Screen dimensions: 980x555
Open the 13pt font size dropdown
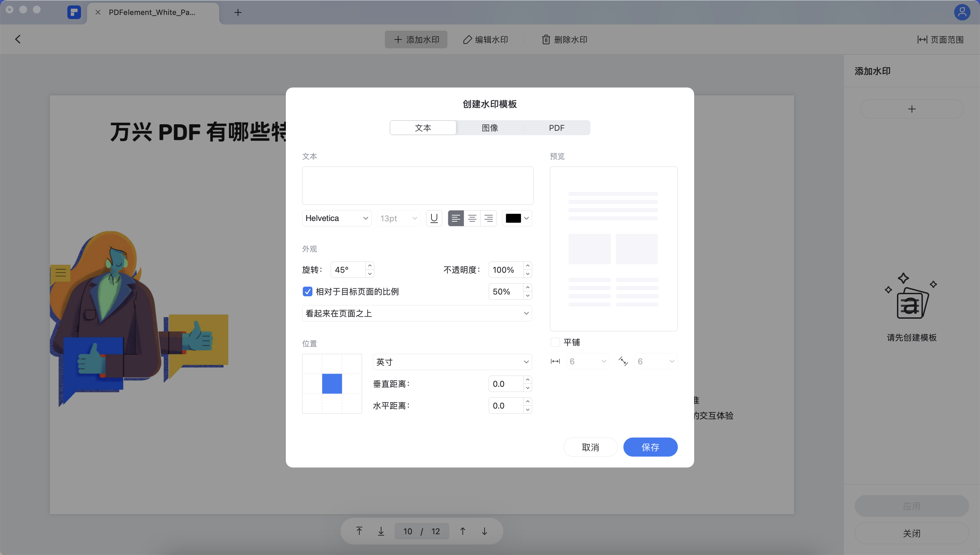tap(398, 218)
